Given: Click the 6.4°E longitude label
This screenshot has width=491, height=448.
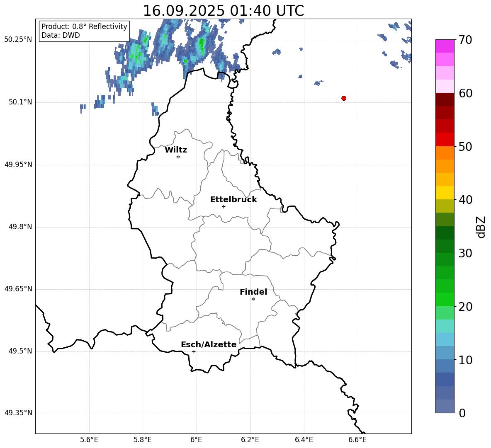Looking at the screenshot, I should coord(304,440).
